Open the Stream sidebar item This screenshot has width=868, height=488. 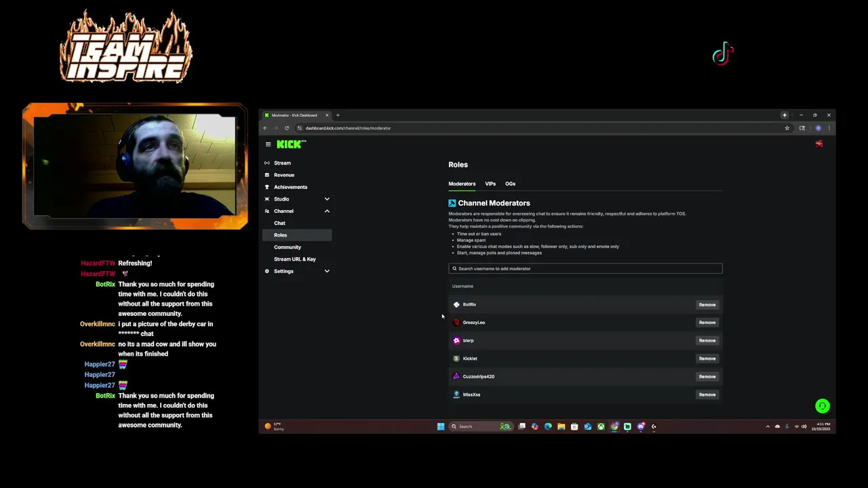297,163
